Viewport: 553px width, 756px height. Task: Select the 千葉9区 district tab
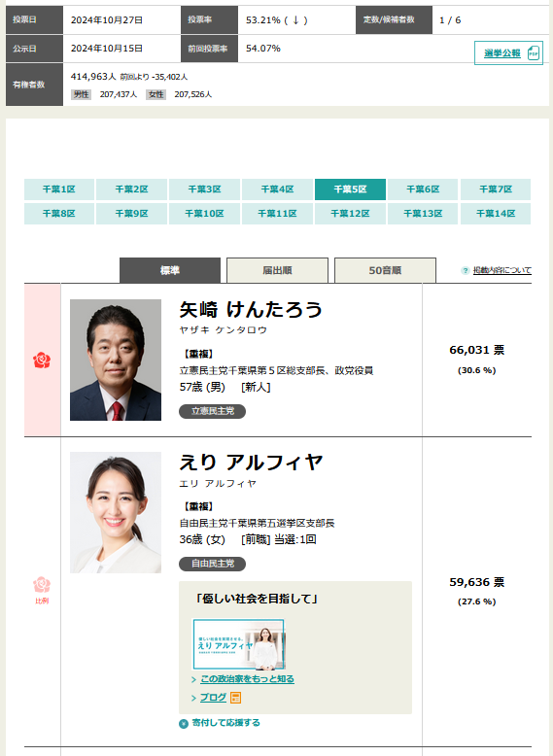point(131,213)
